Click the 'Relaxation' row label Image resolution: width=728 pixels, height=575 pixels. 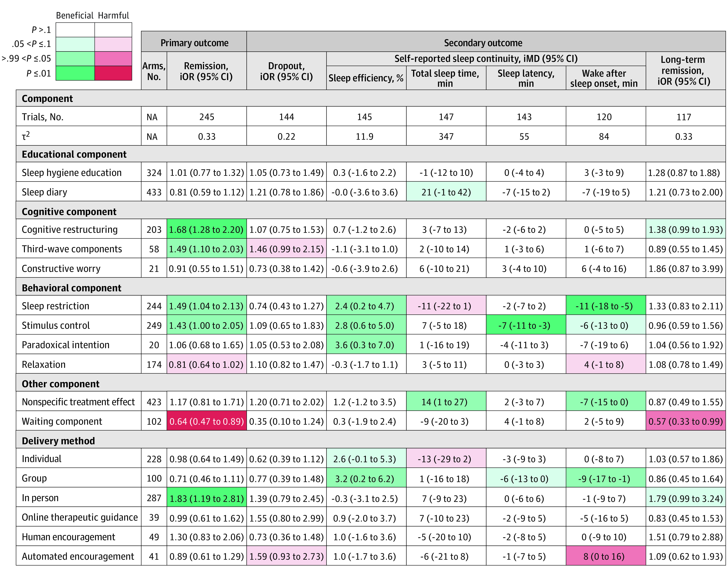point(44,364)
